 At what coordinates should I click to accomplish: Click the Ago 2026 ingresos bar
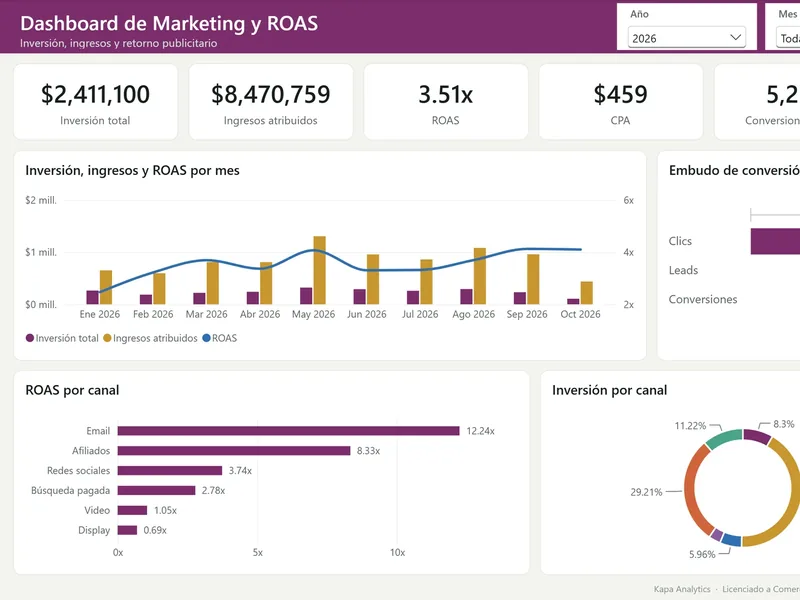(x=480, y=276)
